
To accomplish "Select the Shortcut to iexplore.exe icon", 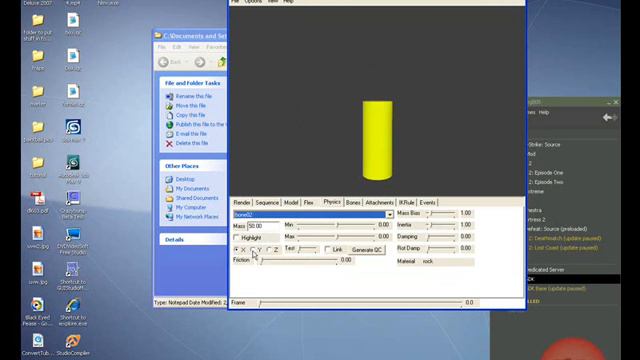I will coord(73,312).
